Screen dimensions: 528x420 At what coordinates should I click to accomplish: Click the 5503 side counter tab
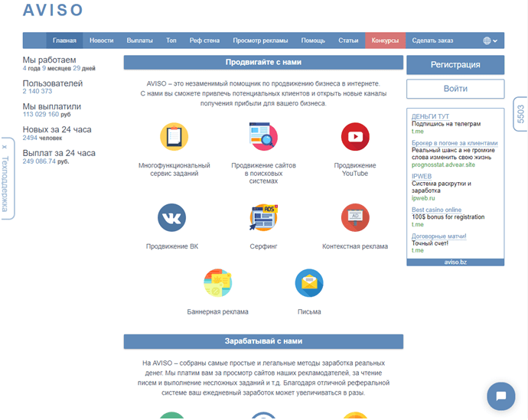(520, 114)
